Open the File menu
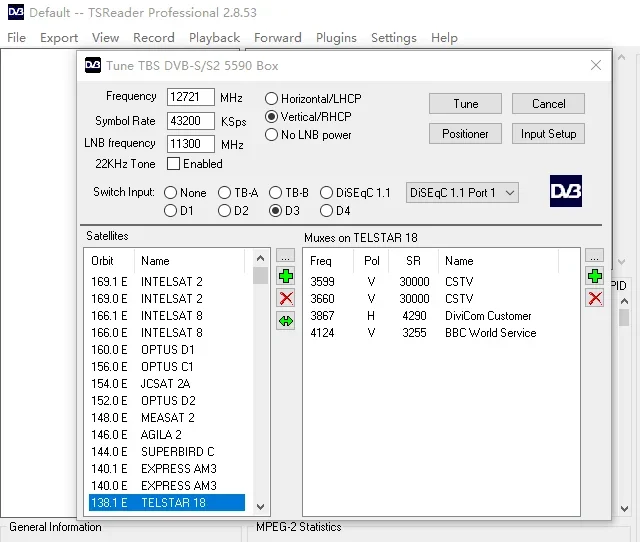 pyautogui.click(x=16, y=38)
